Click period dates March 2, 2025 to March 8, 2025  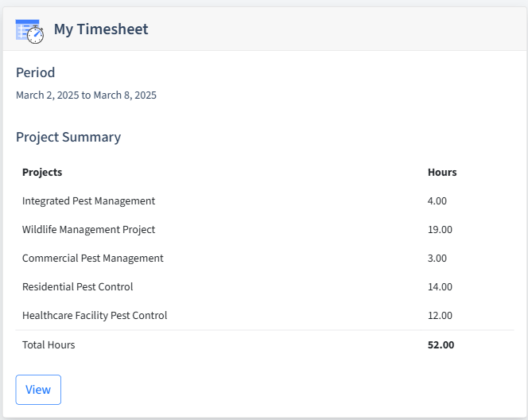click(86, 95)
